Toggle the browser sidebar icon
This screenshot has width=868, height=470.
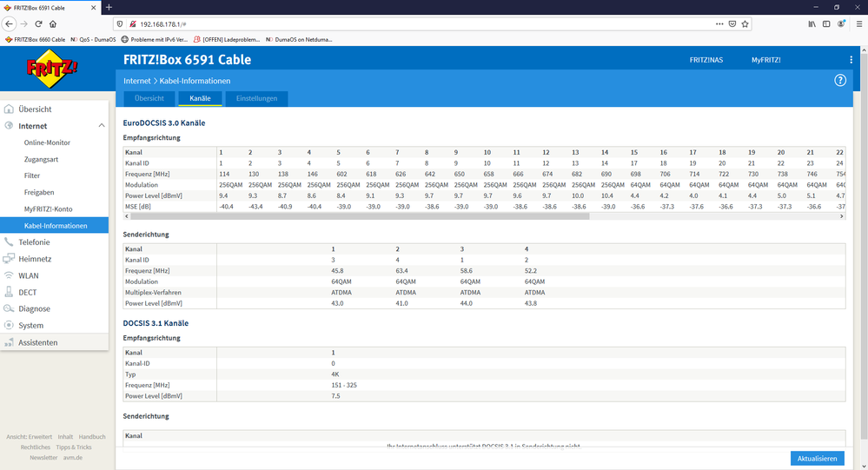tap(826, 23)
